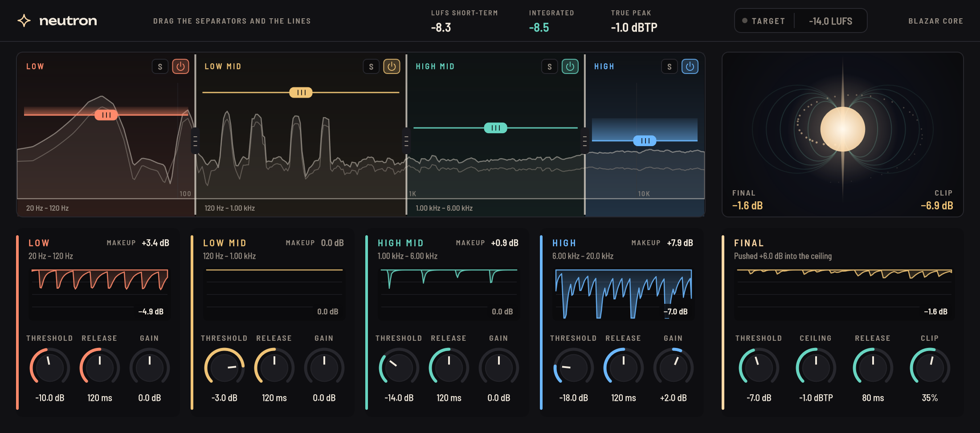Click the separator handle between LOW MID and HIGH MID
Screen dimensions: 980x433
[x=406, y=141]
